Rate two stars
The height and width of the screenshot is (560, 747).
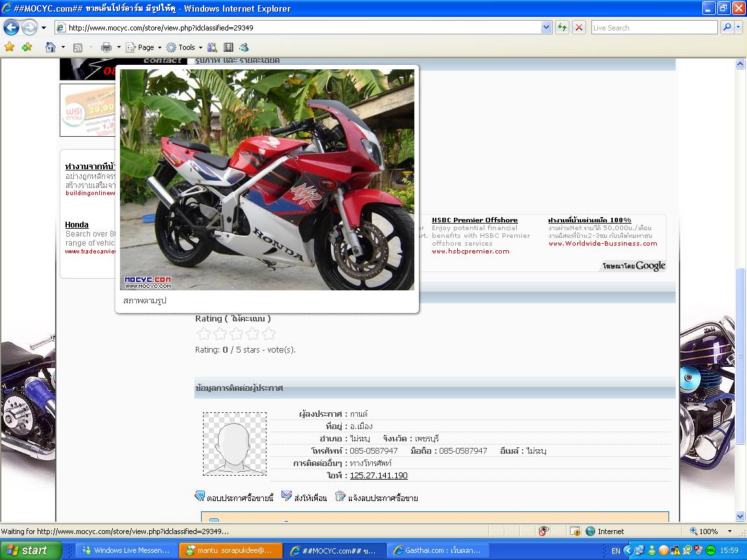coord(220,333)
